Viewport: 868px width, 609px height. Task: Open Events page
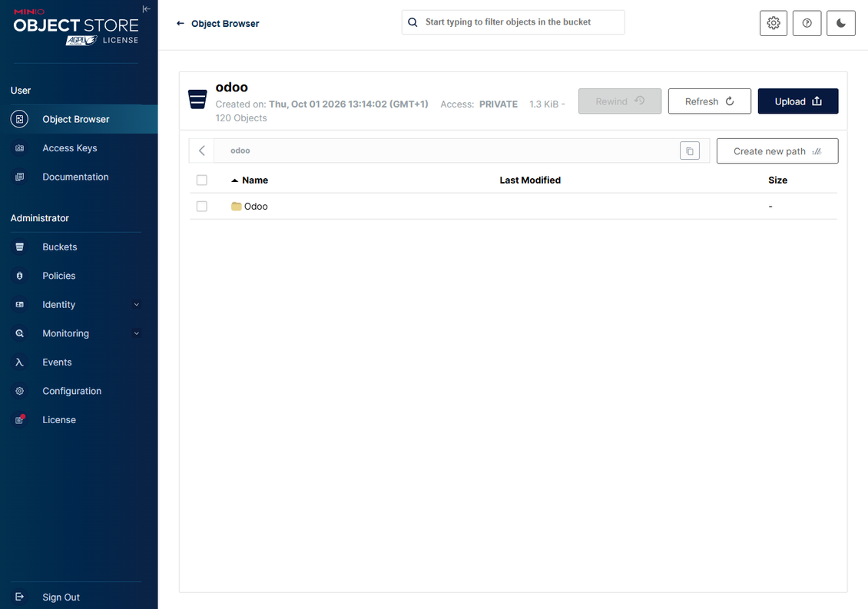[x=78, y=362]
